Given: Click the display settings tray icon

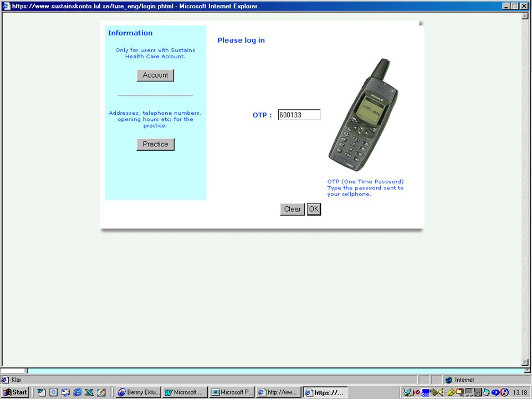Looking at the screenshot, I should coord(461,392).
